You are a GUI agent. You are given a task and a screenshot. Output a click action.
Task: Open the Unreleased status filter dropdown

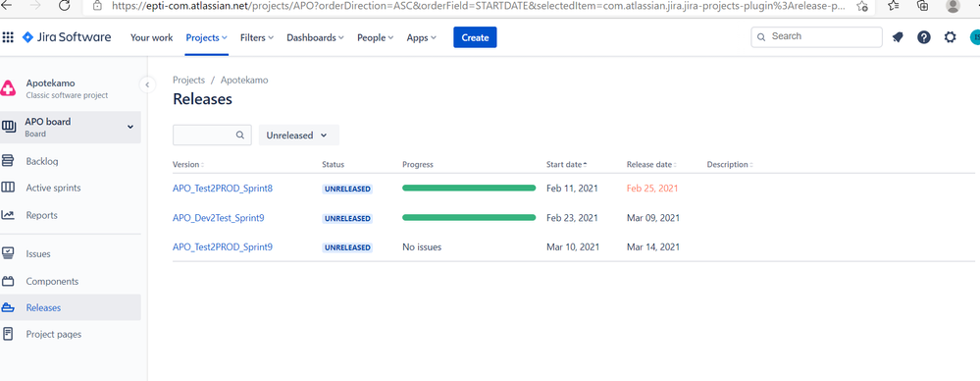299,136
